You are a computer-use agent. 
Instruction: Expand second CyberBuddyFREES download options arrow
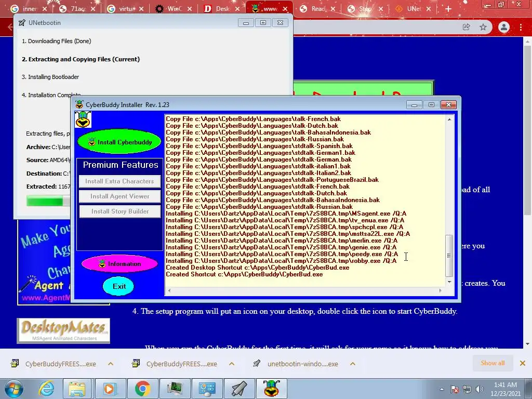coord(232,364)
